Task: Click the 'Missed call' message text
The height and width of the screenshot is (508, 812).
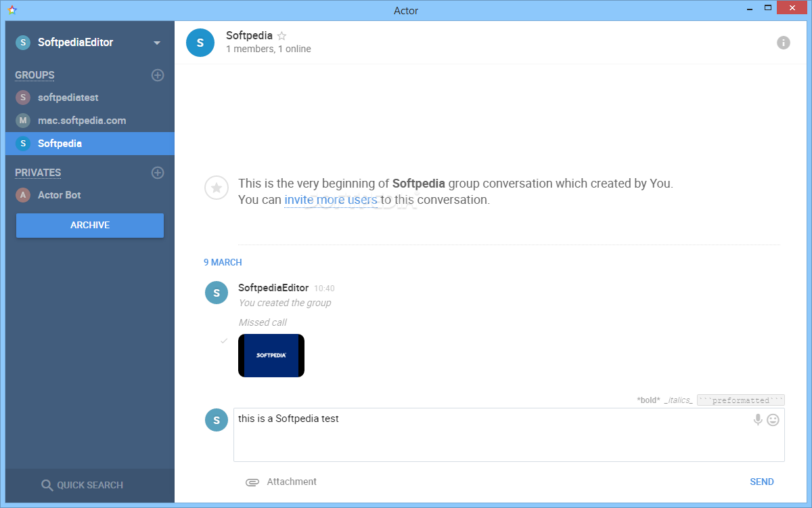Action: (x=263, y=322)
